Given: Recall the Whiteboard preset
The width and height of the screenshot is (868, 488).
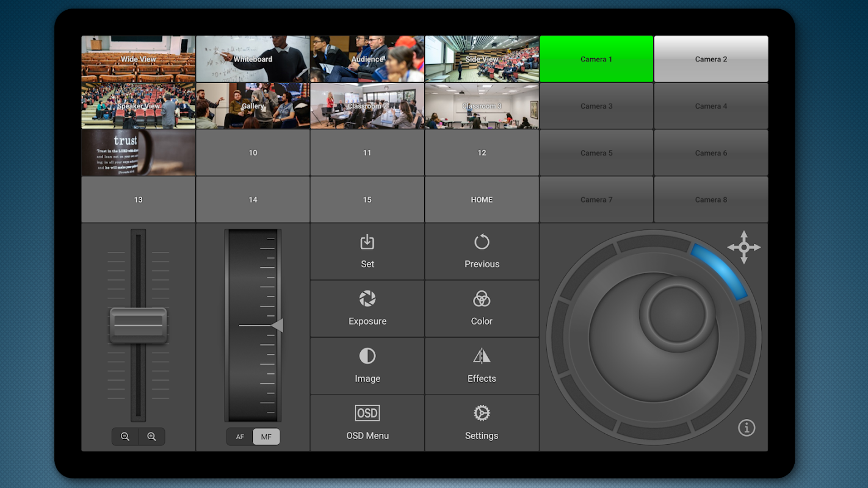Looking at the screenshot, I should point(253,59).
